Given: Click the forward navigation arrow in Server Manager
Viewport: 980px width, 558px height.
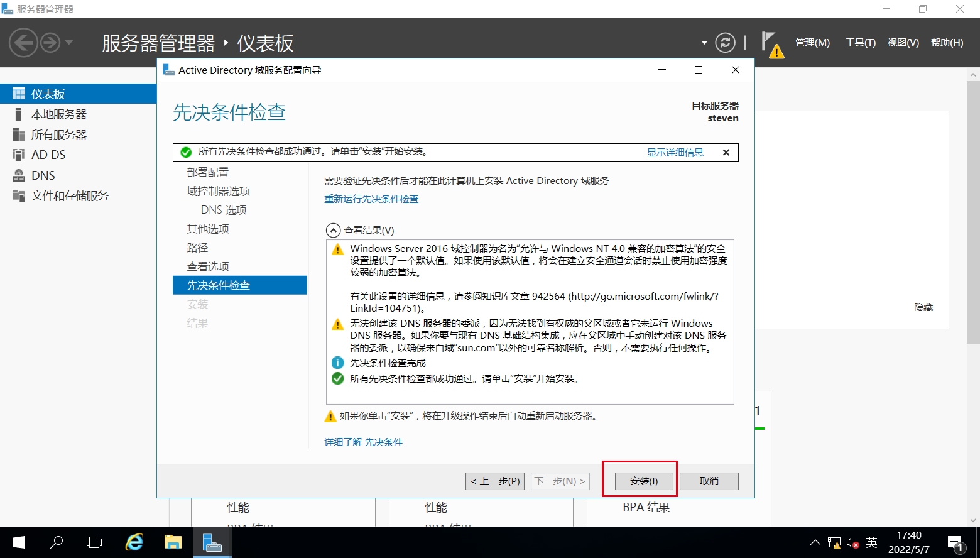Looking at the screenshot, I should coord(50,43).
